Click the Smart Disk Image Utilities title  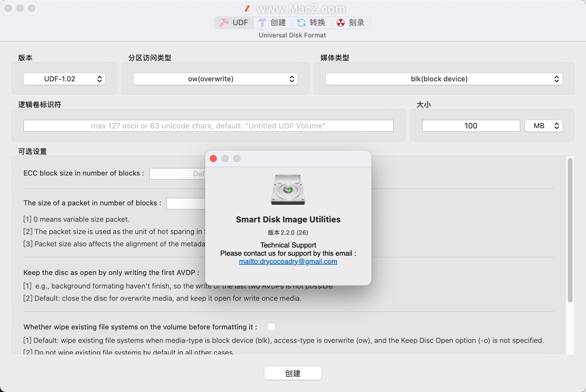click(x=288, y=219)
